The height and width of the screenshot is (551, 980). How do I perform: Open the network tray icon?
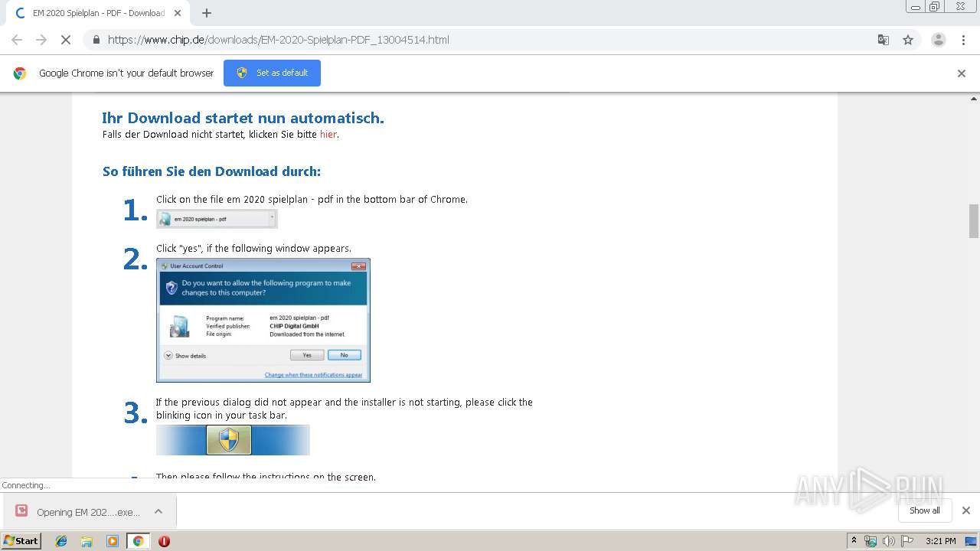(x=871, y=541)
